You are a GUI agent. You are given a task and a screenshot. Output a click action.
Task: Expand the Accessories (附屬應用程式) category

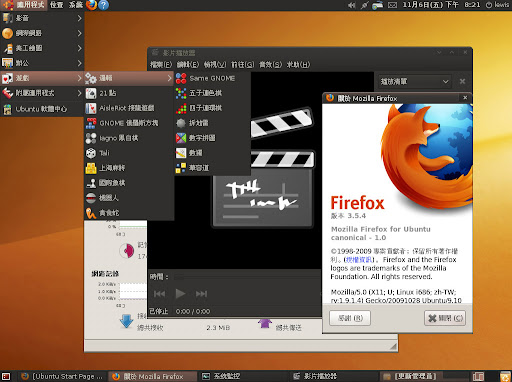[x=42, y=93]
